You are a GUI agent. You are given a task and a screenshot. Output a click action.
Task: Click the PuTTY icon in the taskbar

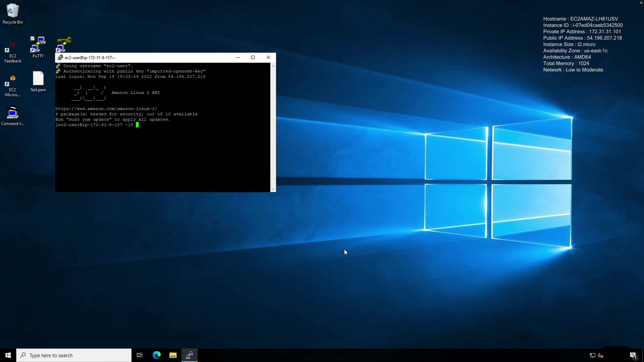pos(190,355)
